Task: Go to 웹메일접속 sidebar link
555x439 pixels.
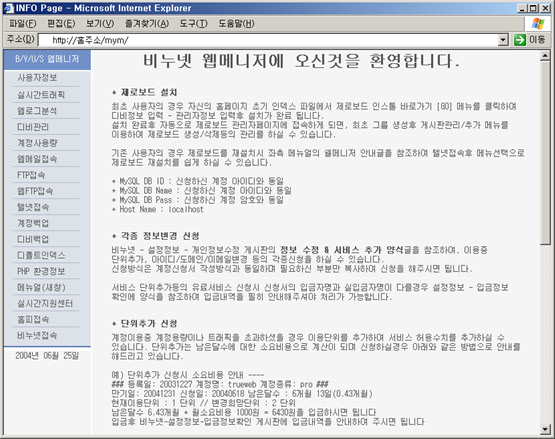Action: point(37,159)
